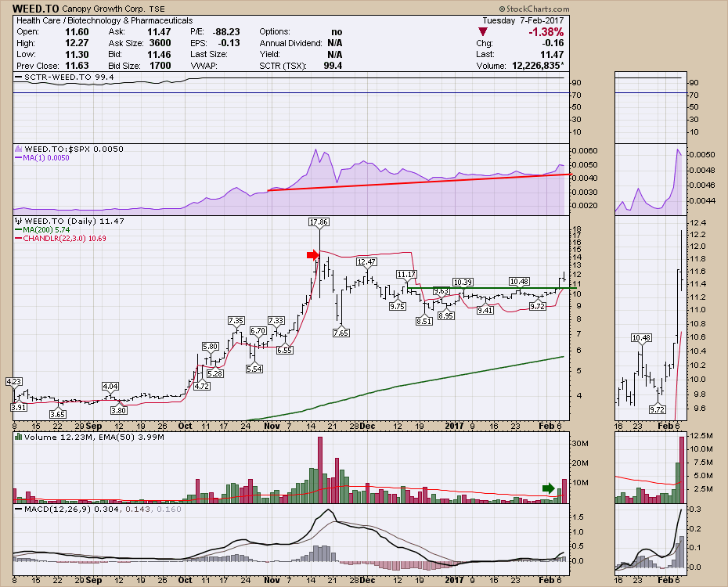Image resolution: width=728 pixels, height=587 pixels.
Task: Click the VWAP label
Action: click(x=204, y=66)
